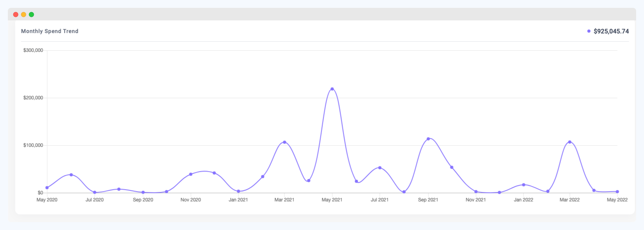Screen dimensions: 644x230
Task: Click the Nov 2021 x-axis label
Action: (x=476, y=200)
